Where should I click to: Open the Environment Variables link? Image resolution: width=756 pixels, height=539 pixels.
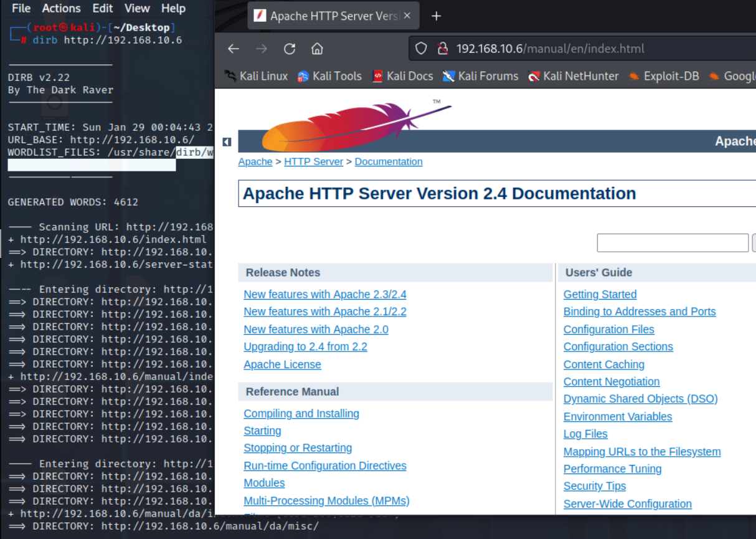618,416
